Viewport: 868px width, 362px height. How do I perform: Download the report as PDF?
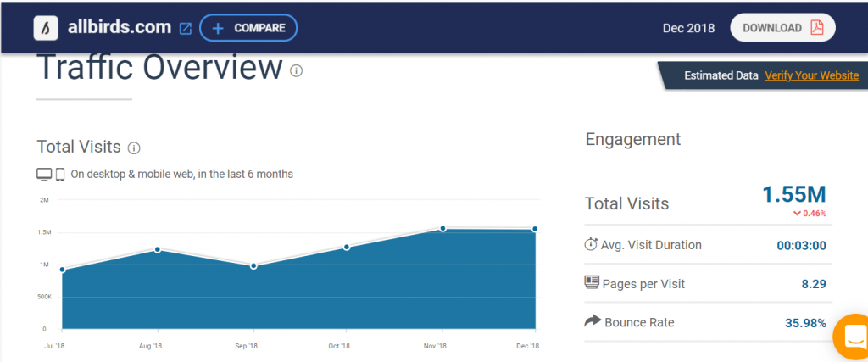tap(782, 27)
